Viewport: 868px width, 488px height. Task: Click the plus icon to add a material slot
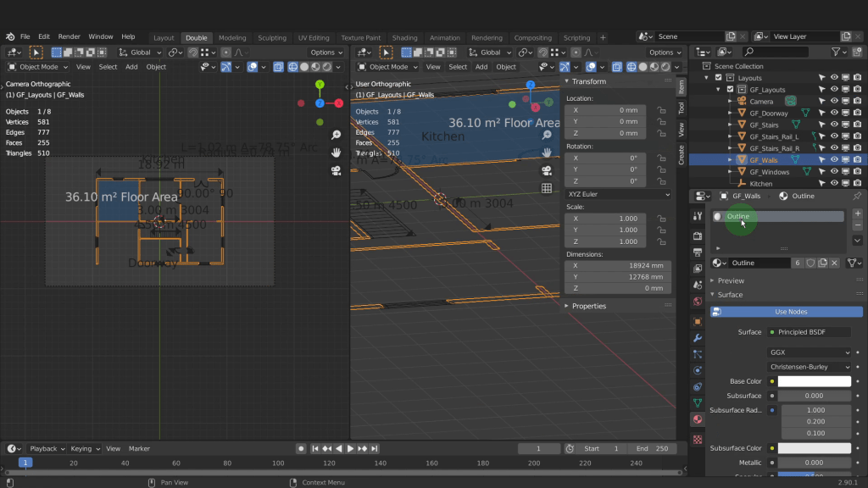pyautogui.click(x=857, y=213)
